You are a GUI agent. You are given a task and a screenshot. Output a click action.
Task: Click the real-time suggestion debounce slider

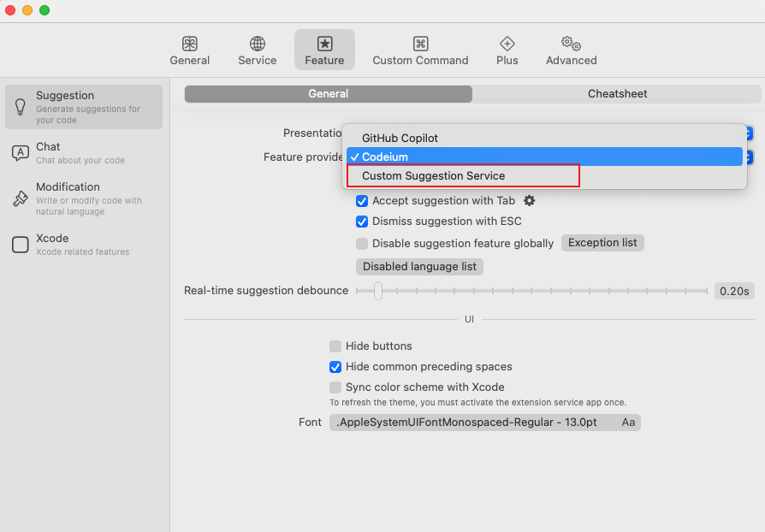[531, 291]
